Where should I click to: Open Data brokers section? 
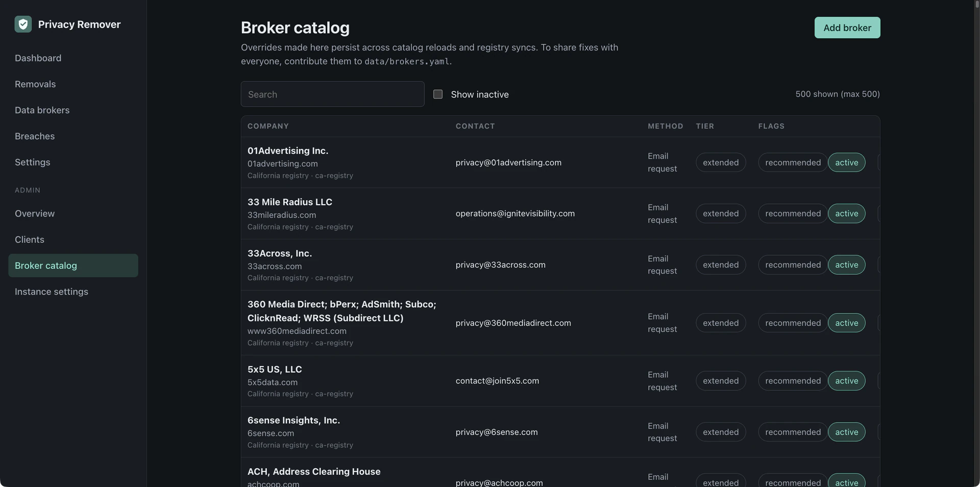[73, 110]
